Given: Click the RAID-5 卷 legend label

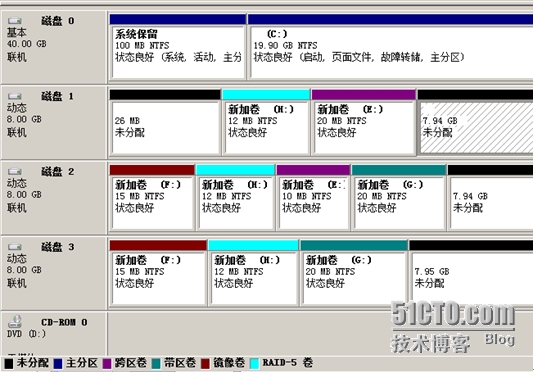Looking at the screenshot, I should (287, 362).
